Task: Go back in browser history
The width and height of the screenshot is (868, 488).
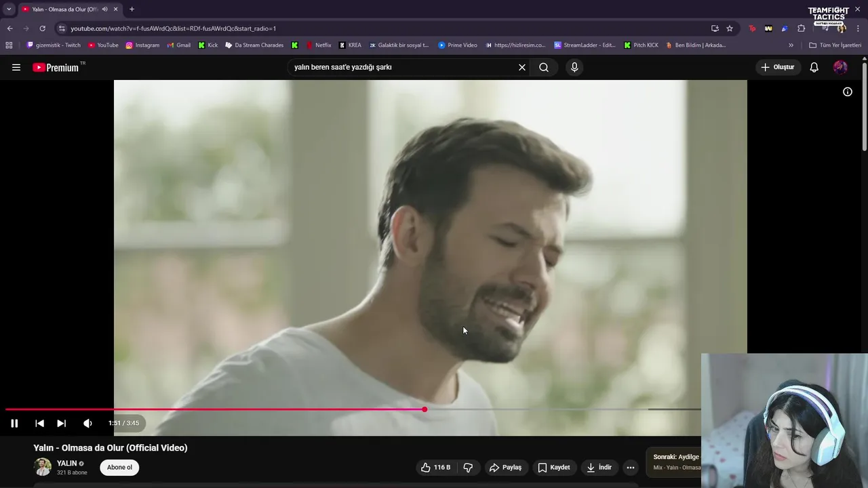Action: point(9,28)
